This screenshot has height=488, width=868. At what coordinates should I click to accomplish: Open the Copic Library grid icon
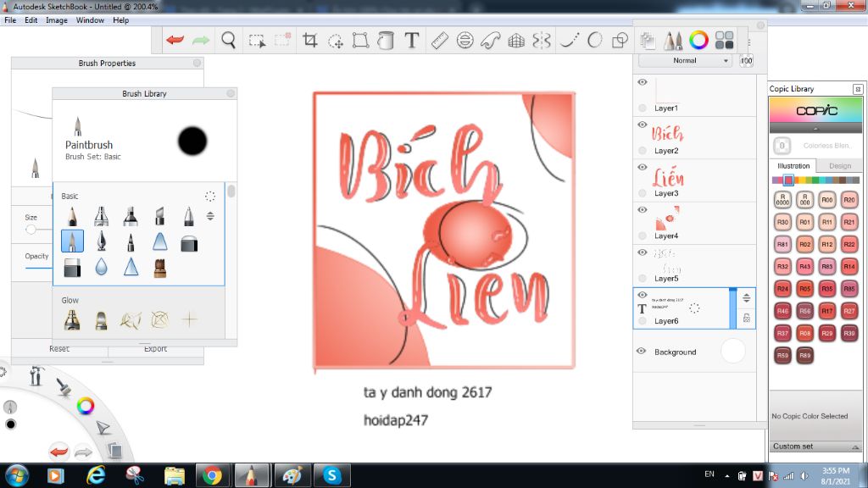point(724,40)
